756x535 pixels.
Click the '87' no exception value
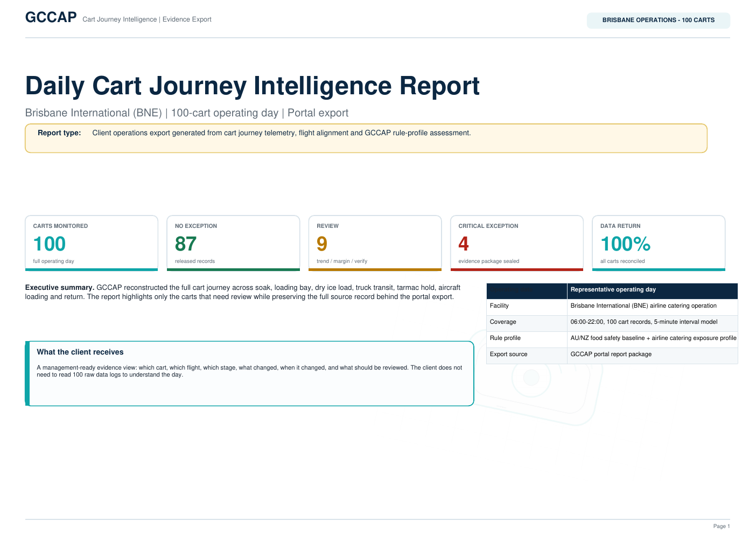186,244
